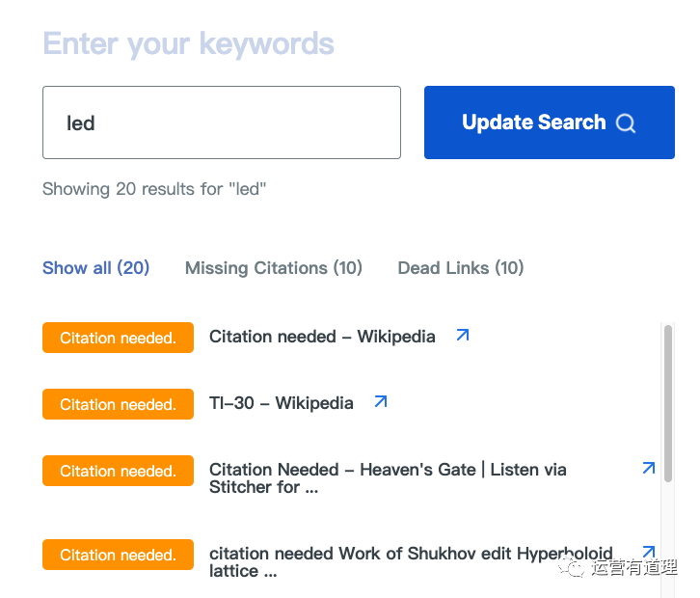Click Citation needed badge beside Heaven's Gate
700x598 pixels.
pos(119,471)
